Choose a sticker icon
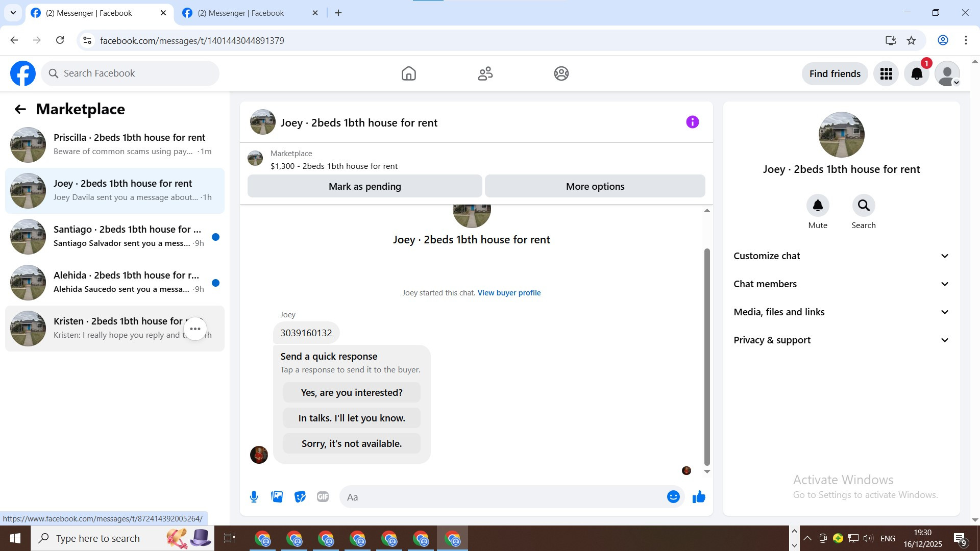The width and height of the screenshot is (980, 551). [300, 497]
